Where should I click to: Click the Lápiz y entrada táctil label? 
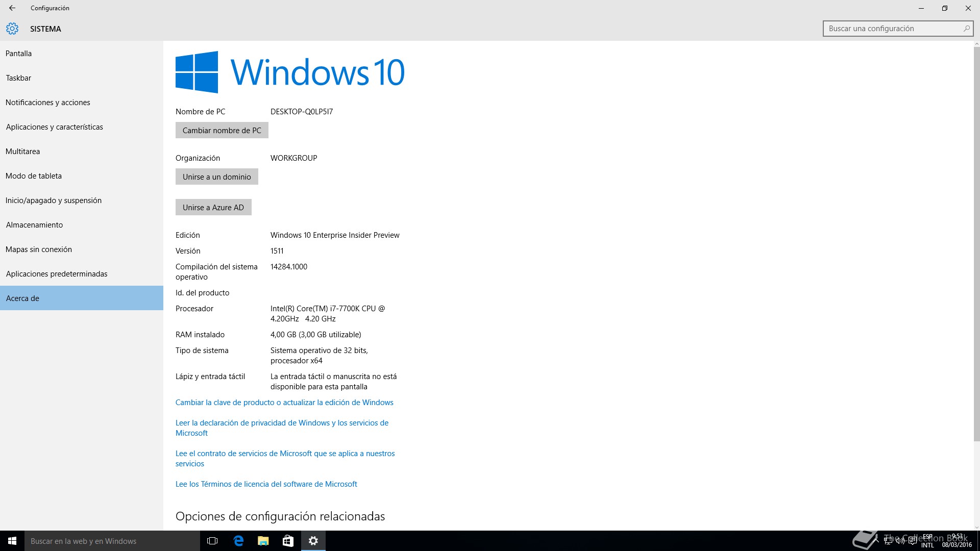pyautogui.click(x=210, y=377)
